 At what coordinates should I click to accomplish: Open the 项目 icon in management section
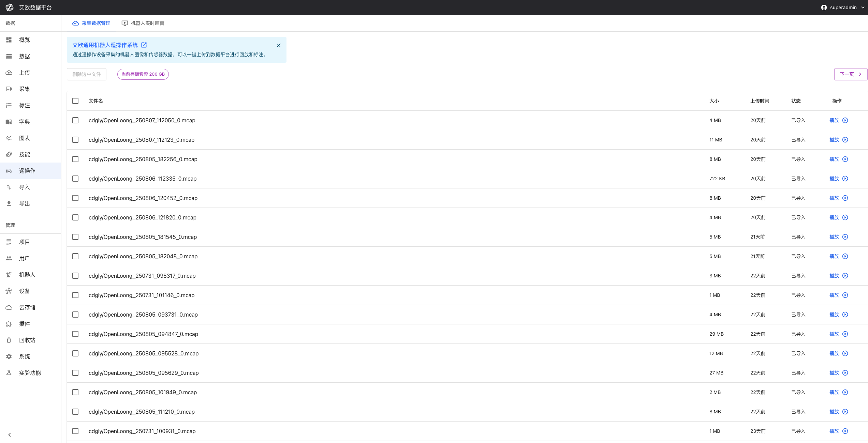[9, 242]
